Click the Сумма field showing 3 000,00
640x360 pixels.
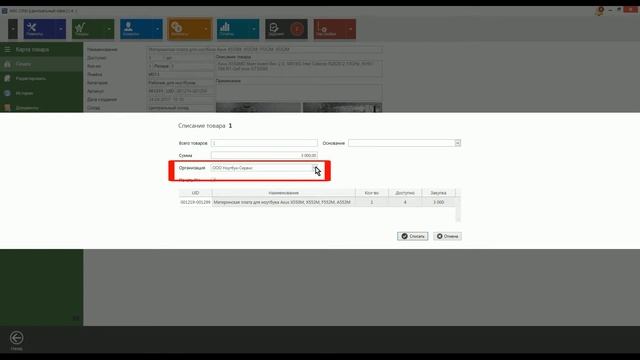click(264, 155)
